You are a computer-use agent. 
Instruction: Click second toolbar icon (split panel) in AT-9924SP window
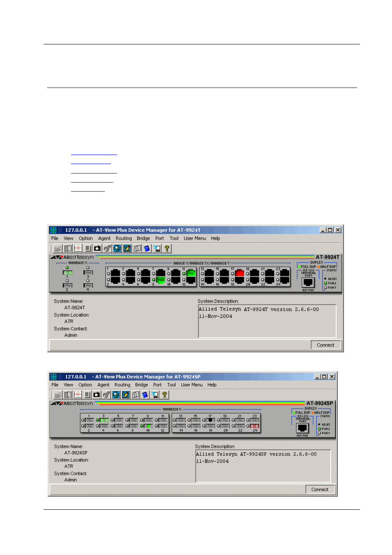(x=68, y=395)
